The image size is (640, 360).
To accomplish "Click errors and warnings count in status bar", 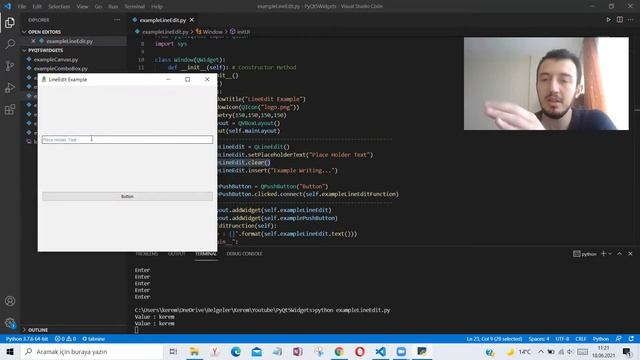I will coord(65,339).
